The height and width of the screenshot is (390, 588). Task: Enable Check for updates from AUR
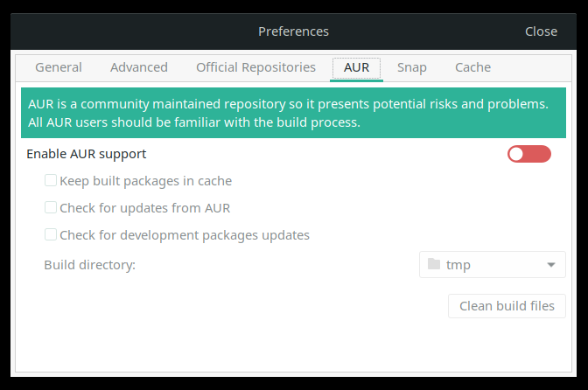click(51, 208)
